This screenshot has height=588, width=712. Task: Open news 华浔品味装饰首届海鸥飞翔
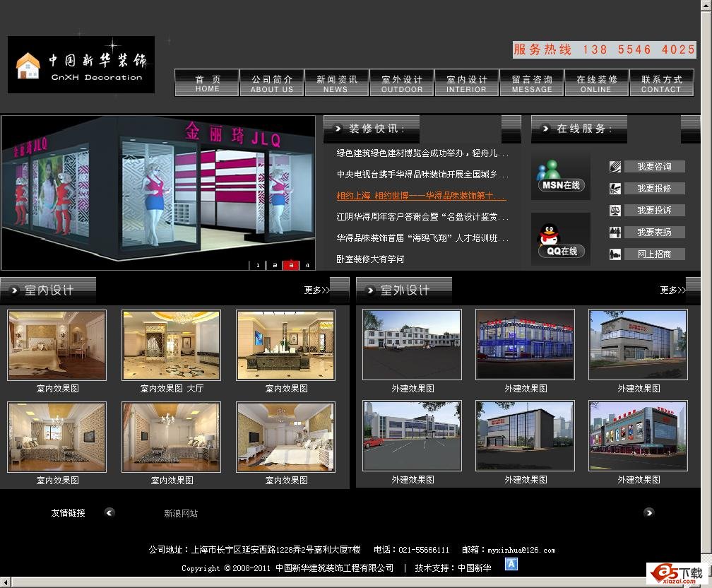click(x=422, y=238)
